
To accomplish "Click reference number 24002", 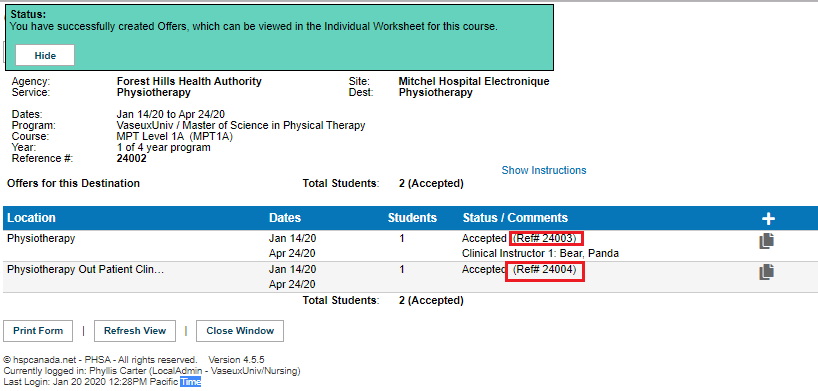I will point(131,159).
